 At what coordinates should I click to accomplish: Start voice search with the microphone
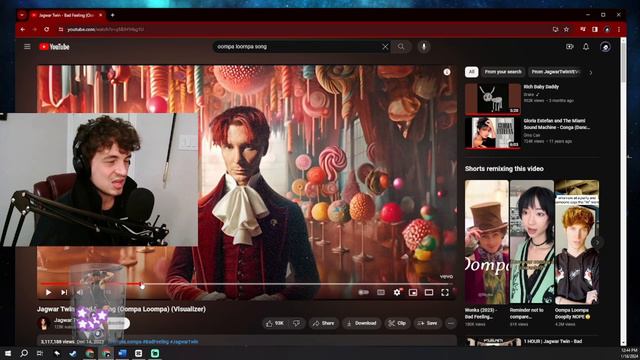pos(424,47)
